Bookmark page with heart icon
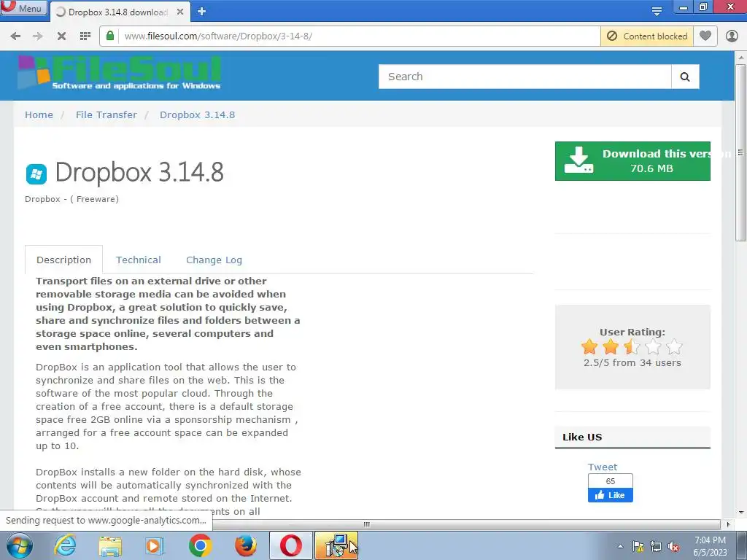The image size is (747, 560). [705, 36]
